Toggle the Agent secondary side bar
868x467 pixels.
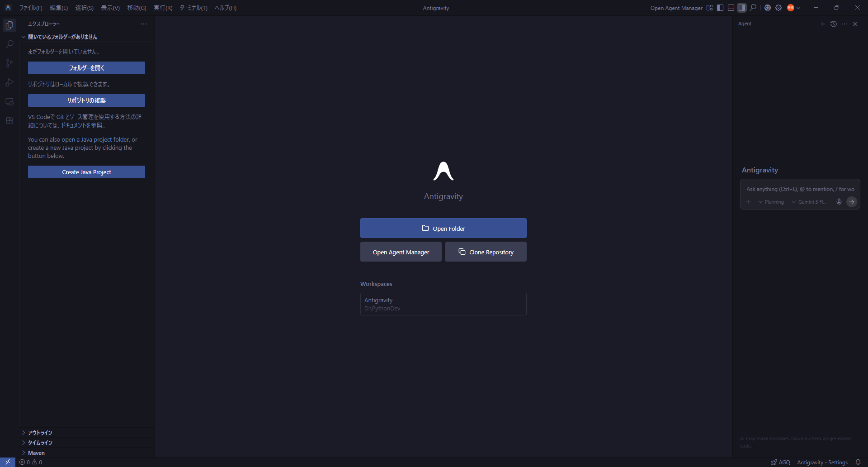tap(742, 8)
